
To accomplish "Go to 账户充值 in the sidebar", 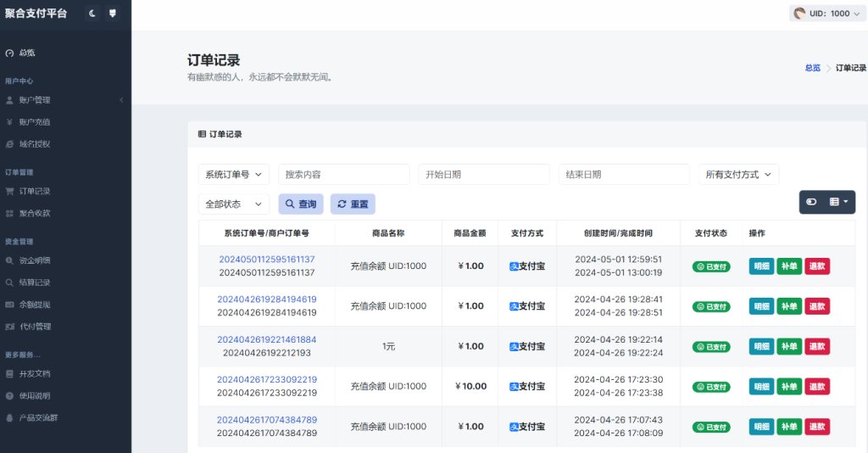I will (x=35, y=122).
